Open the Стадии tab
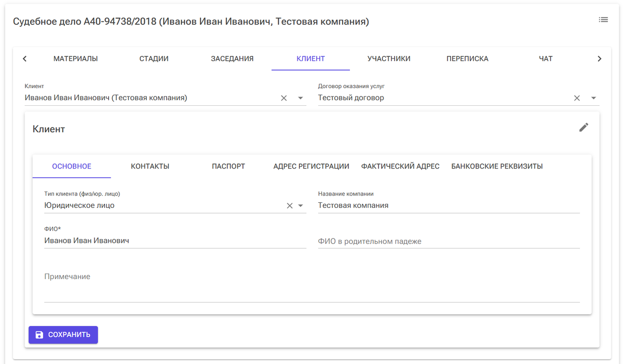Viewport: 623px width, 364px height. click(x=154, y=59)
